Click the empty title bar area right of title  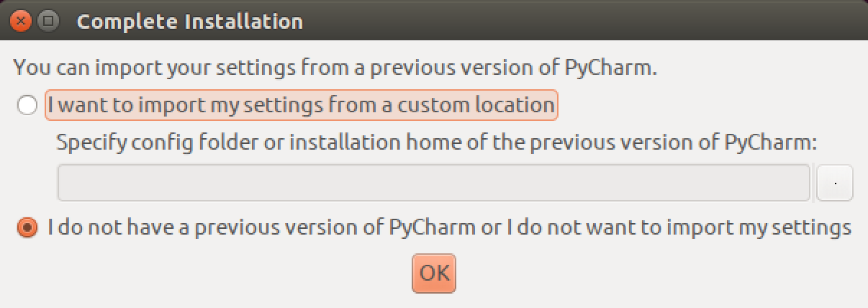576,22
